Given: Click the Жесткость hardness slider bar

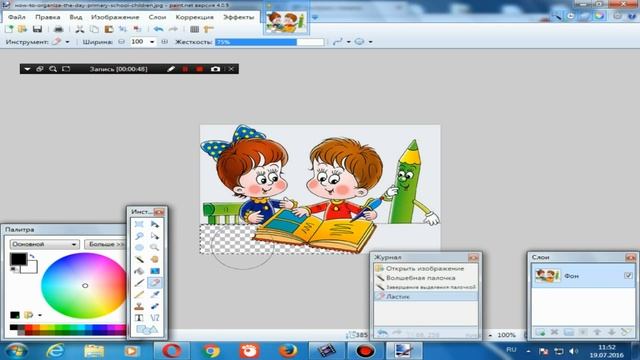Looking at the screenshot, I should tap(269, 42).
